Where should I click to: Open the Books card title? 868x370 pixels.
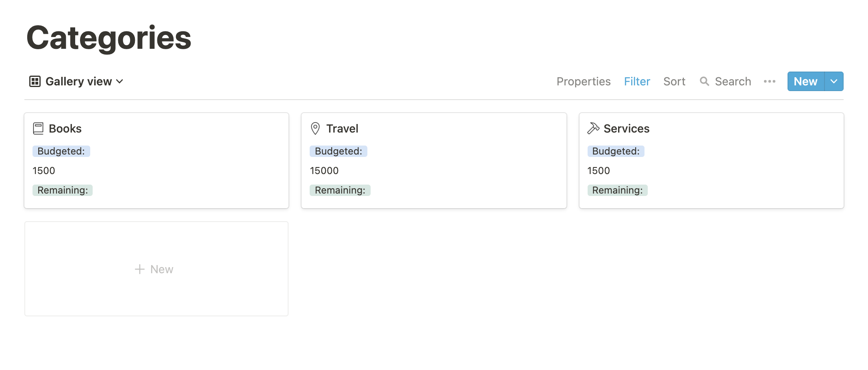[x=65, y=128]
